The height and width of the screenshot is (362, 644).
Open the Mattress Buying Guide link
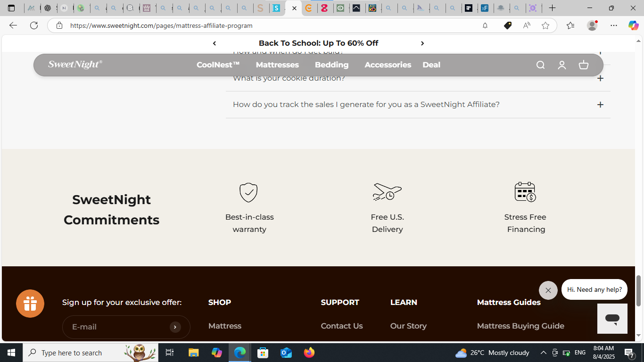pos(520,326)
